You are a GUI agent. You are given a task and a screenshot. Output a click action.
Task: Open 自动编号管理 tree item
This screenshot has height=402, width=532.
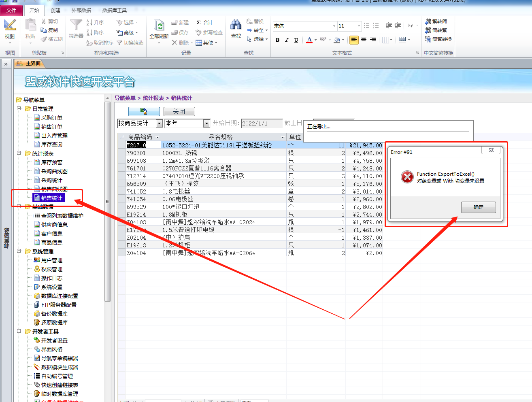(57, 376)
